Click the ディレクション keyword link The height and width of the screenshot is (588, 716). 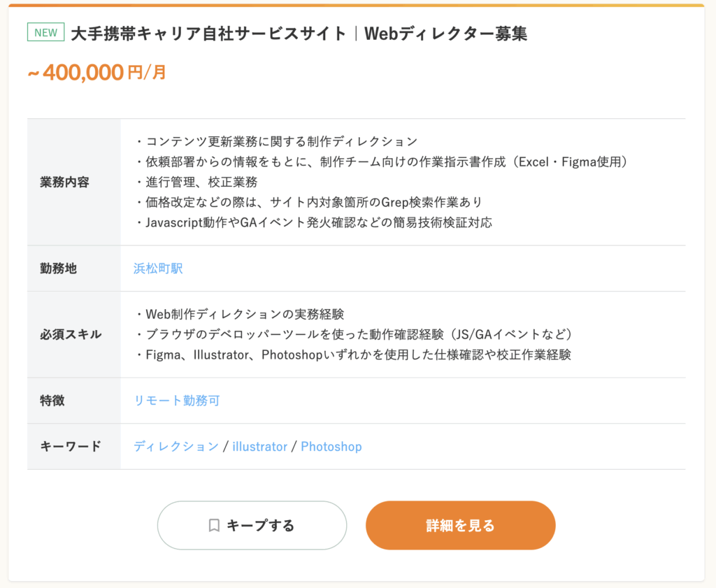pos(176,446)
